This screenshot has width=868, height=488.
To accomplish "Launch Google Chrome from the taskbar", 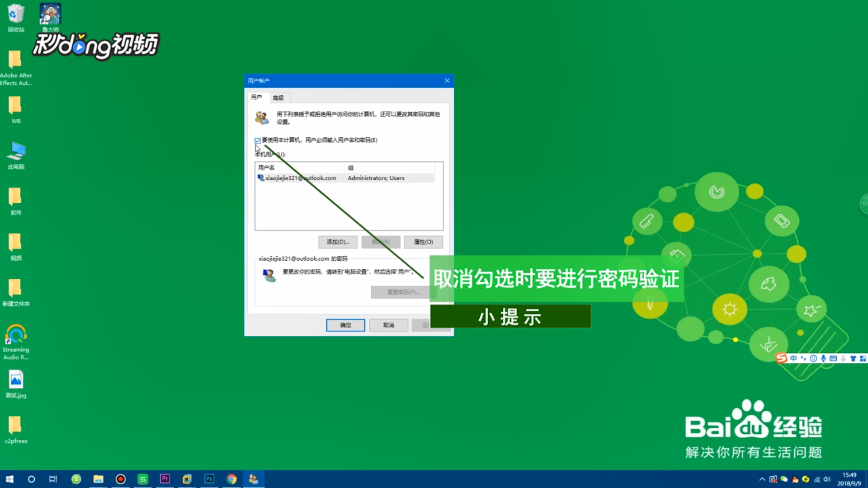I will (231, 479).
